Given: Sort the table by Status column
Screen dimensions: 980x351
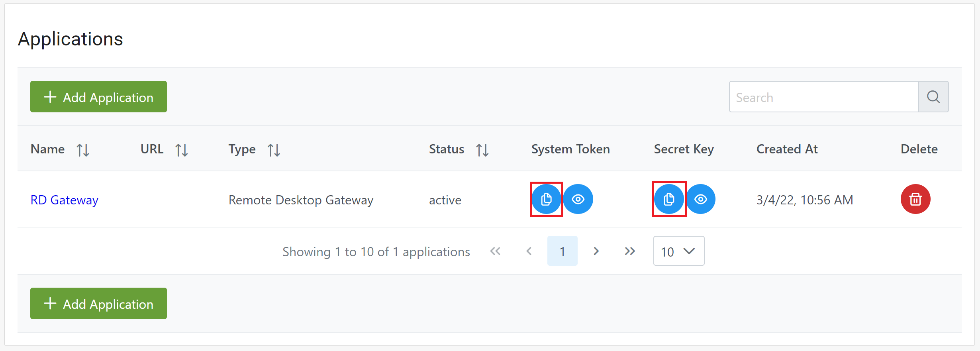Looking at the screenshot, I should pos(482,150).
